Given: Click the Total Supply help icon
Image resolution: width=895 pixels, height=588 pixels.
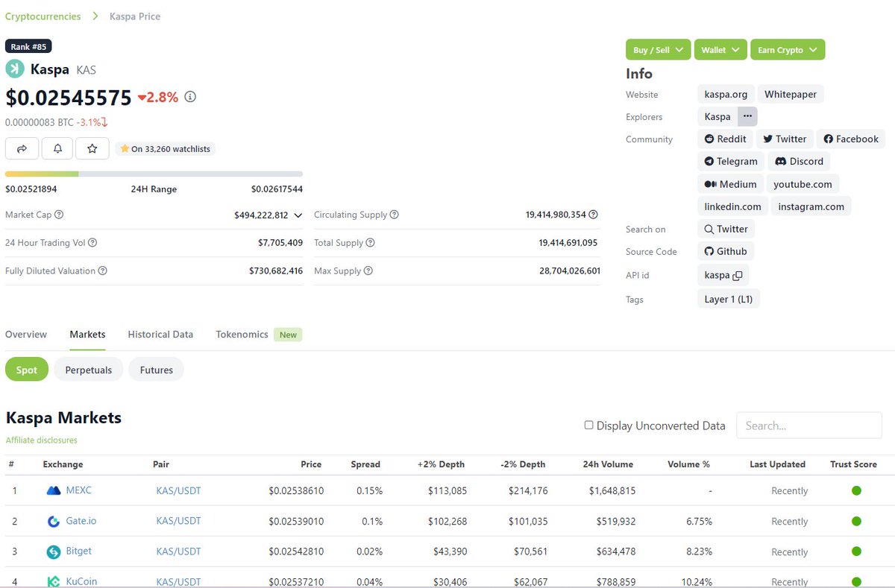Looking at the screenshot, I should pos(370,243).
